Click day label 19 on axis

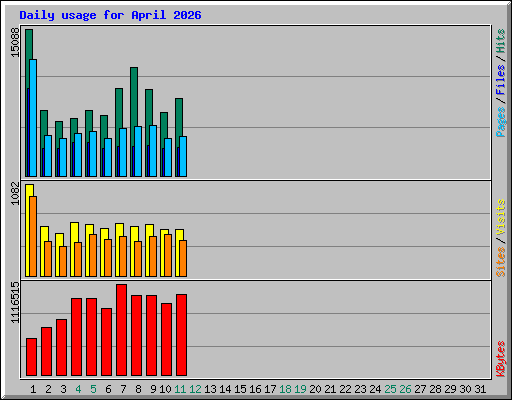[300, 389]
